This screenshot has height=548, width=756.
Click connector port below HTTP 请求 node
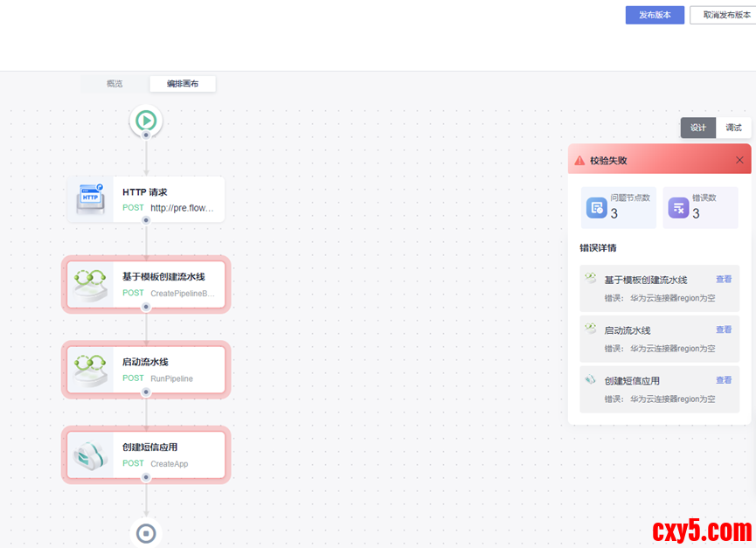coord(146,220)
